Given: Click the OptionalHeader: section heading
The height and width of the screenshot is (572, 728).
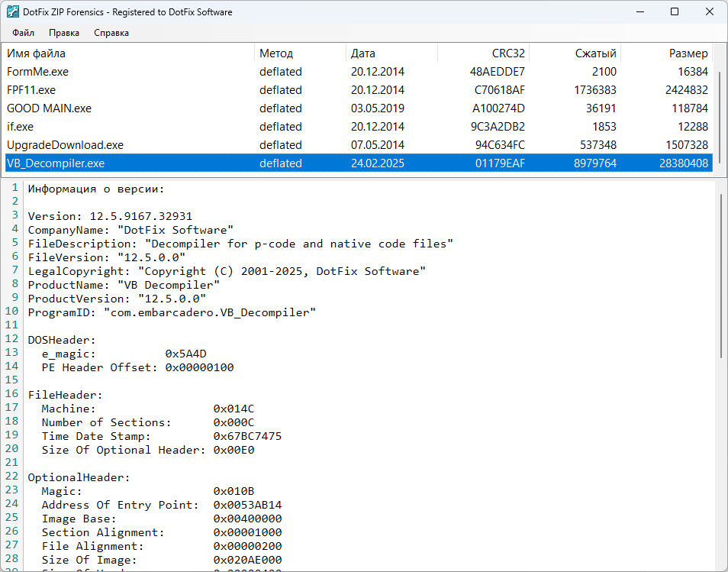Looking at the screenshot, I should pyautogui.click(x=79, y=477).
